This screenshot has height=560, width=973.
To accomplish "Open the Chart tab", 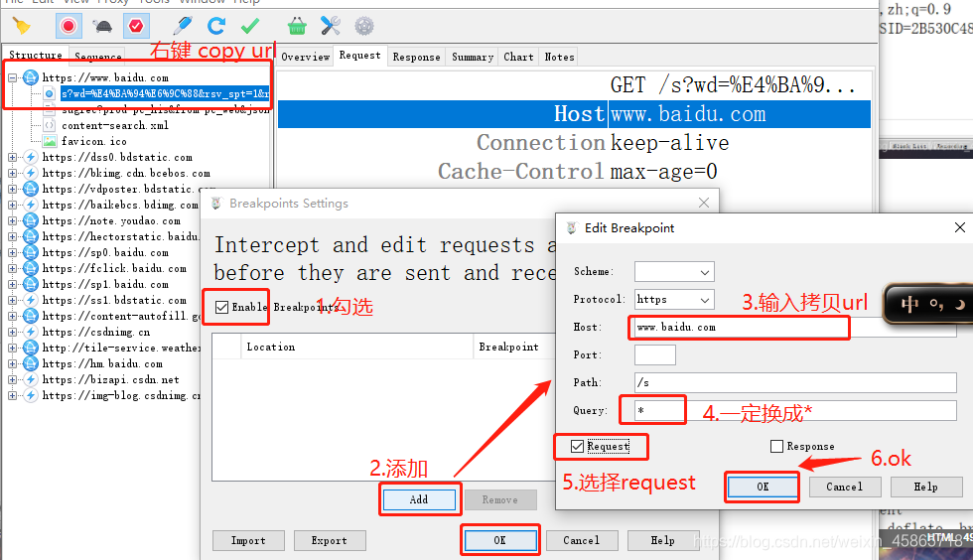I will [518, 57].
